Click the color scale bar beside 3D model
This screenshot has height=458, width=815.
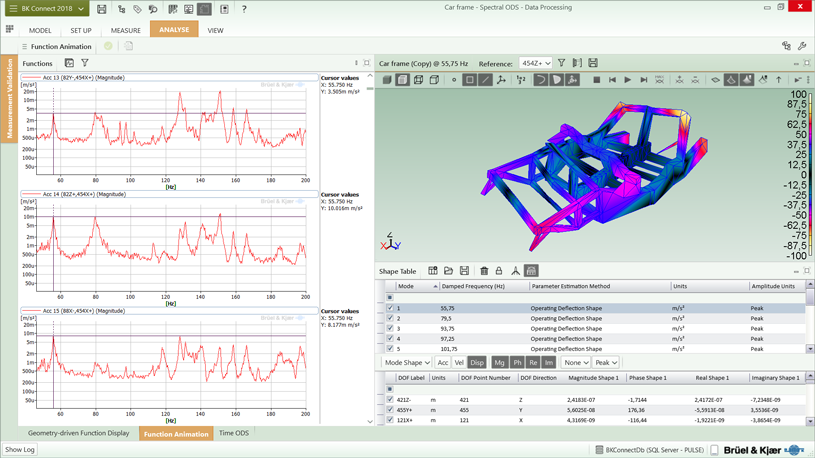tap(811, 176)
